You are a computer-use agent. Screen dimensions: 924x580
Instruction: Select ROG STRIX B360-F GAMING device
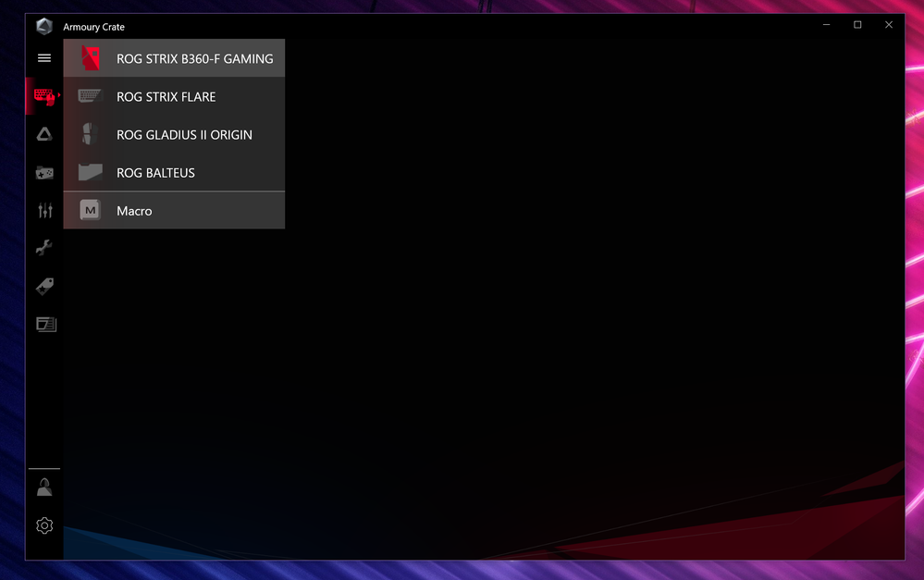(174, 57)
